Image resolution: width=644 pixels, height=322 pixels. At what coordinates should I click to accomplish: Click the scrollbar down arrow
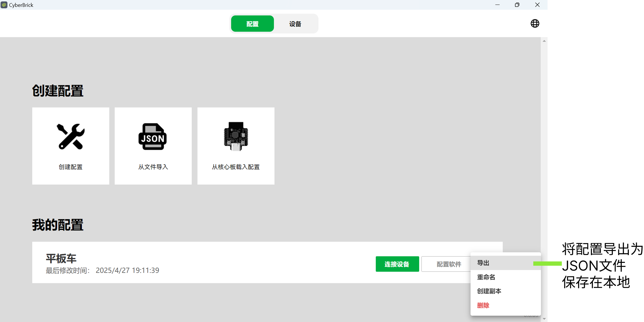coord(544,319)
